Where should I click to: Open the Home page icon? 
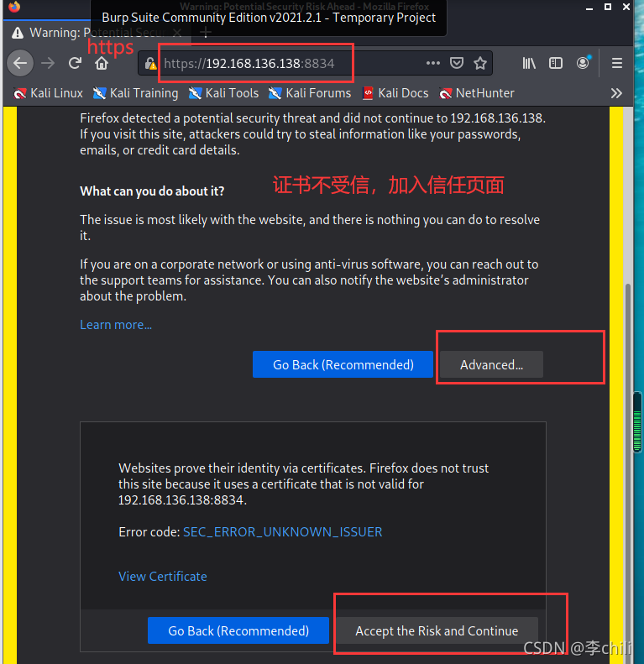(102, 64)
